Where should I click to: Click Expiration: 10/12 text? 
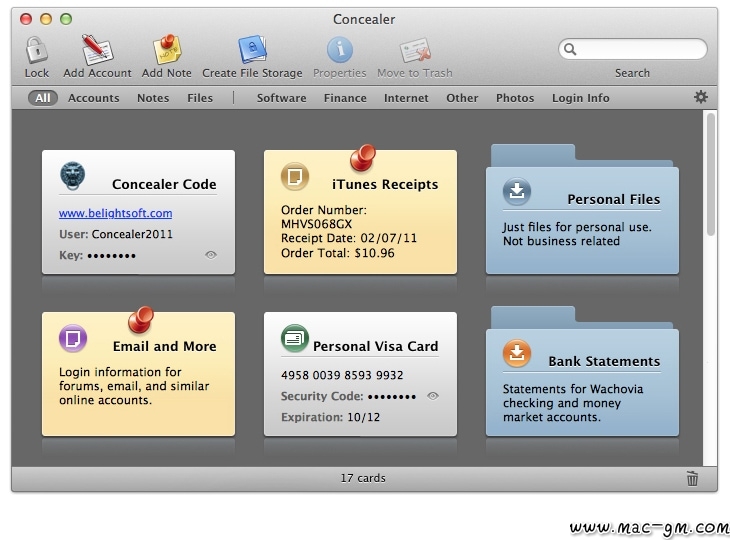330,417
